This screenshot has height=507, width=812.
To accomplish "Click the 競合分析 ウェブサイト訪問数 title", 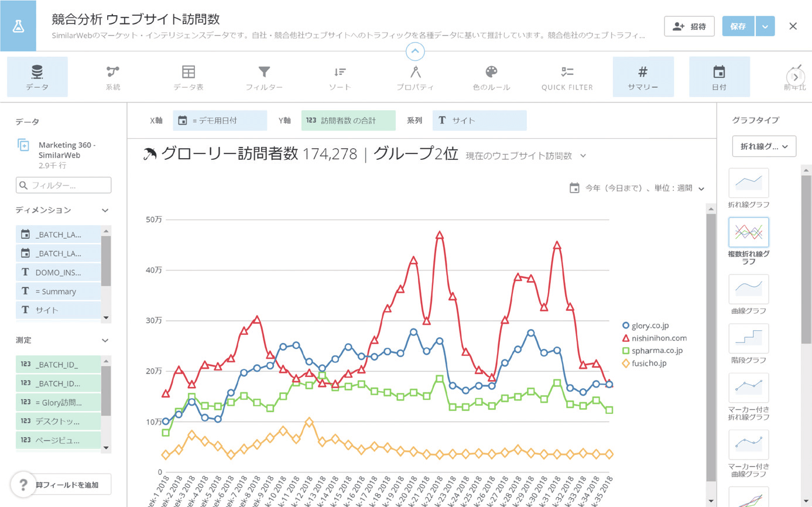I will click(x=136, y=20).
